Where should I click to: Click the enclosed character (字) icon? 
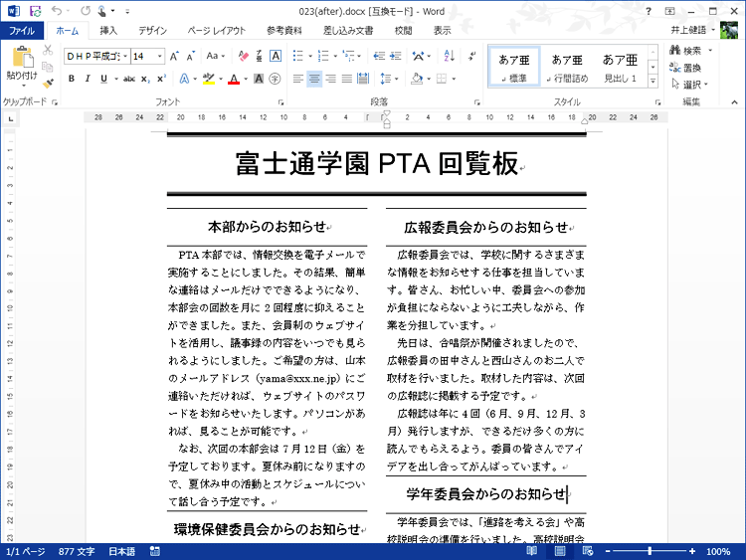point(275,79)
